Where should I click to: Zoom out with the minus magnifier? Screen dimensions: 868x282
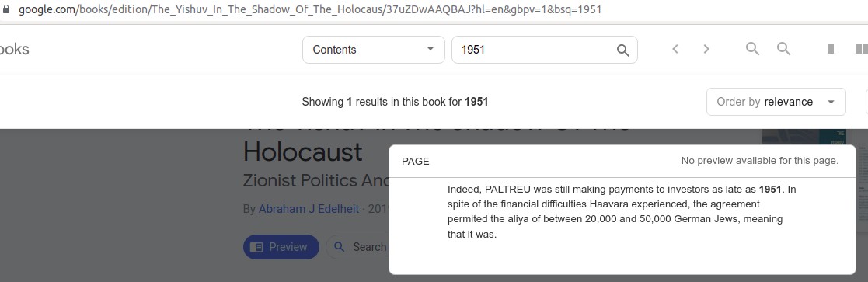783,49
